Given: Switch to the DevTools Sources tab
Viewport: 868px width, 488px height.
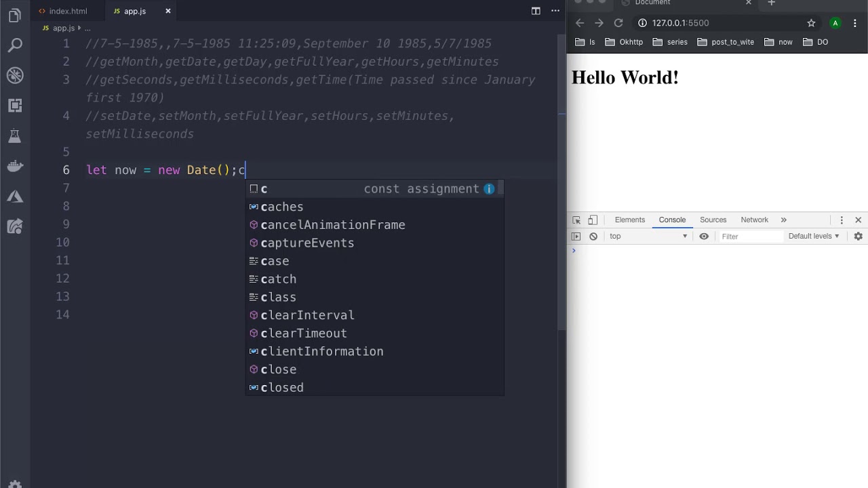Looking at the screenshot, I should click(713, 220).
